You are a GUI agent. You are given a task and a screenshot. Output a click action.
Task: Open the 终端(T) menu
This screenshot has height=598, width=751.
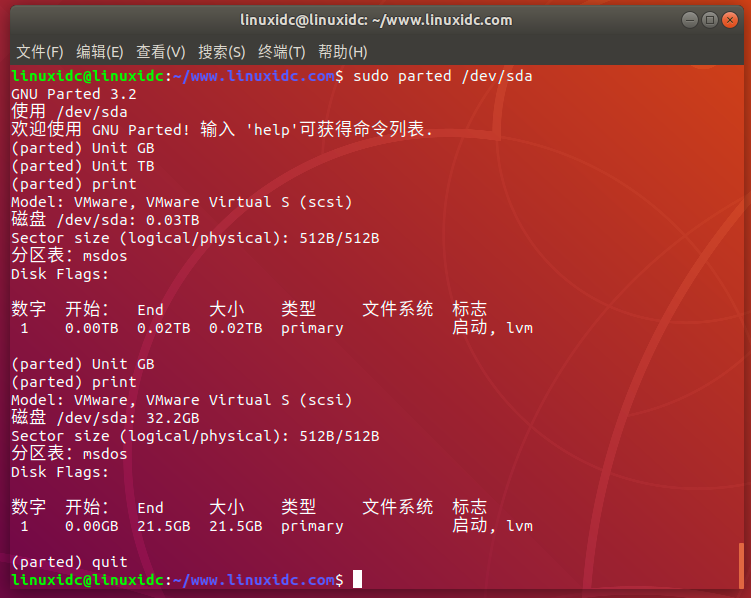[x=282, y=52]
